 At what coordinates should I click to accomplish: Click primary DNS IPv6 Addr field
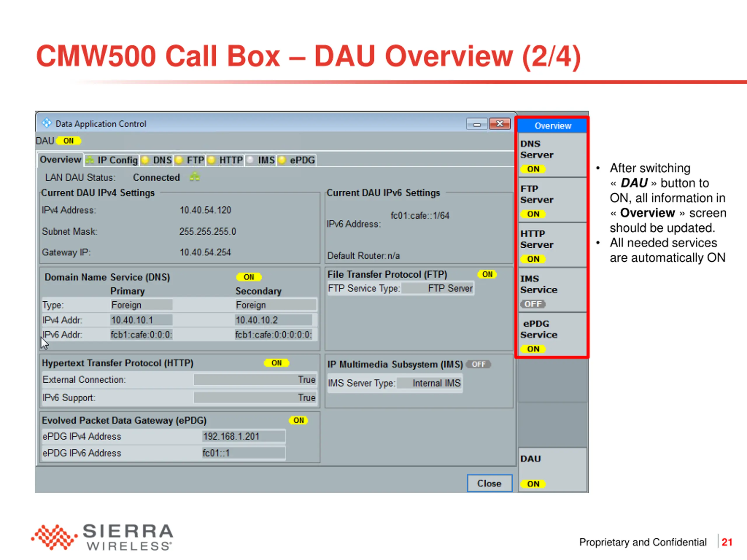point(142,335)
